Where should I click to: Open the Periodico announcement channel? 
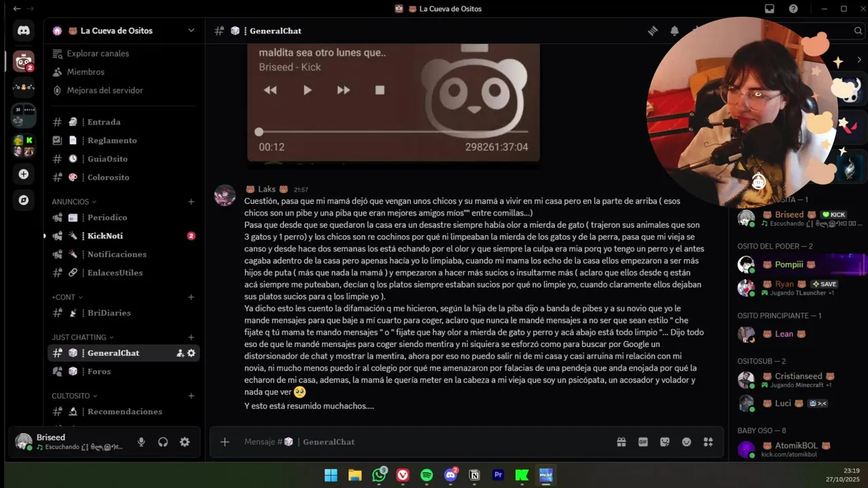123,218
